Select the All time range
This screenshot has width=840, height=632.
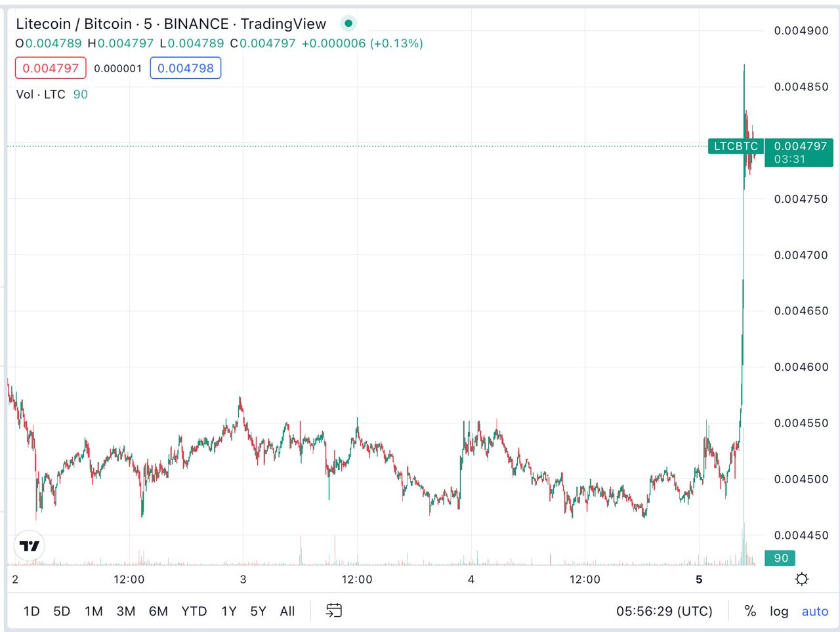(x=287, y=611)
